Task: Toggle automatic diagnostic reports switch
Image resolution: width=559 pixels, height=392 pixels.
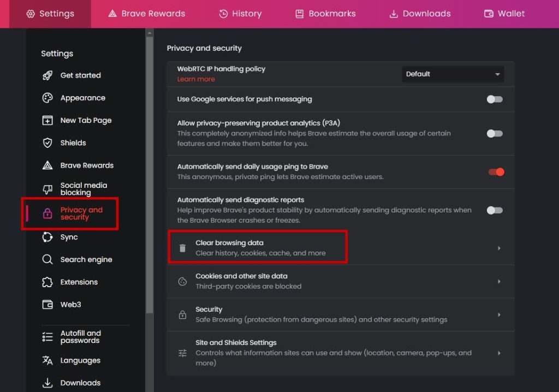Action: (495, 210)
